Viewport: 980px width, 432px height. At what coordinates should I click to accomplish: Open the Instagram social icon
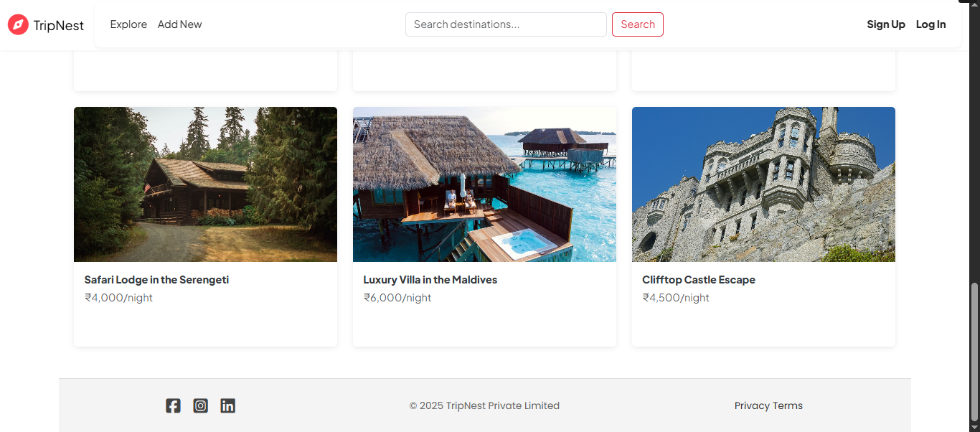201,405
